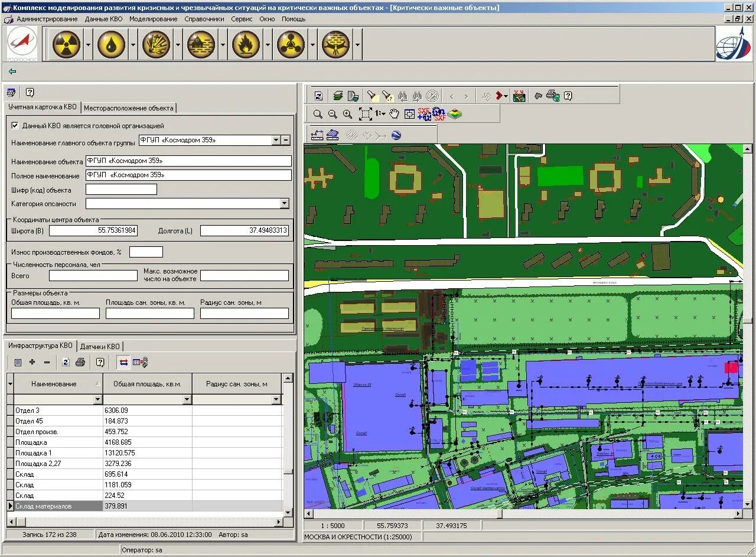Click the card edit notepad icon
The height and width of the screenshot is (557, 756).
(11, 92)
